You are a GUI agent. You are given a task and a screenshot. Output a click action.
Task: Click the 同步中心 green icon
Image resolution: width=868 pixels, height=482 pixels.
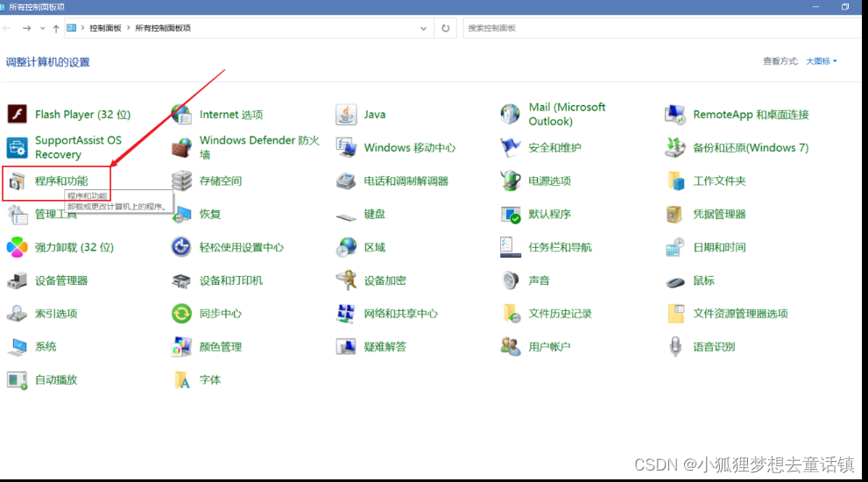pos(181,314)
